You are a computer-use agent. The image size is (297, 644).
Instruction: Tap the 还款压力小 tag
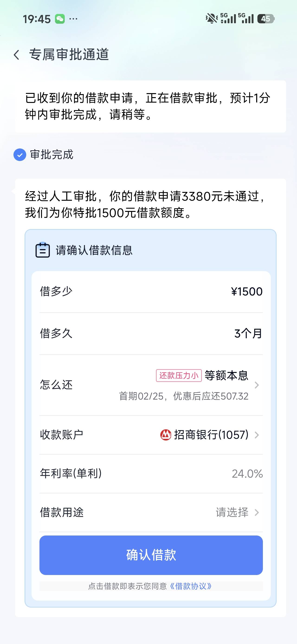(x=179, y=375)
